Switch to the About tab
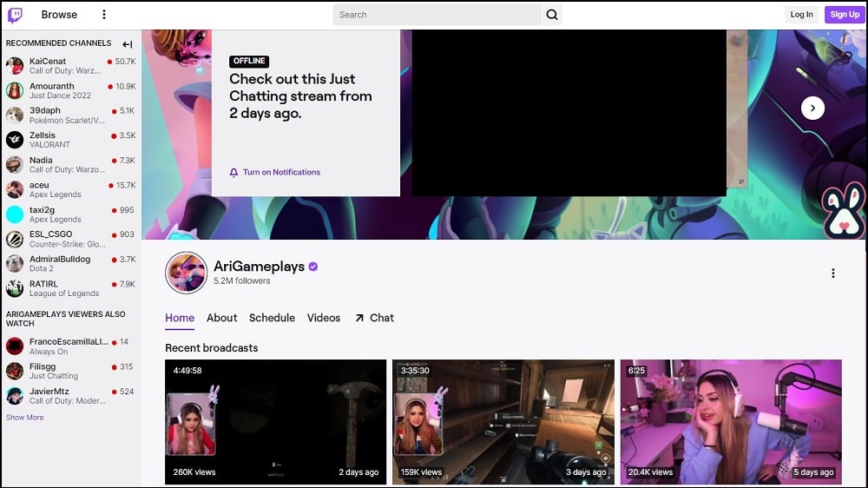 click(221, 318)
